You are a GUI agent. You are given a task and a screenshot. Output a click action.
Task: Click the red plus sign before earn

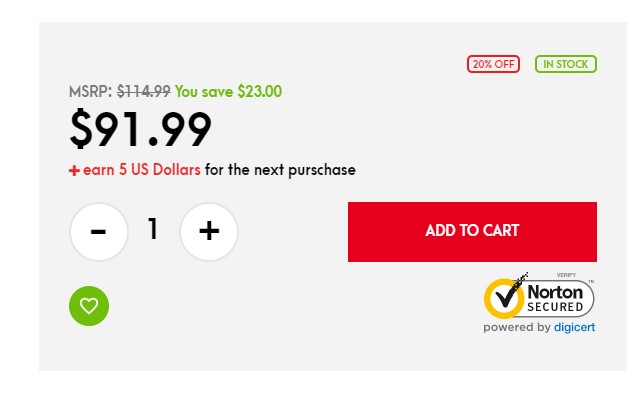pos(74,170)
